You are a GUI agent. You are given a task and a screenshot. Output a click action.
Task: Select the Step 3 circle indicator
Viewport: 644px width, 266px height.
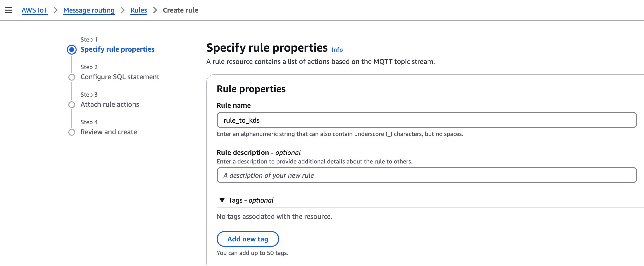(x=72, y=104)
